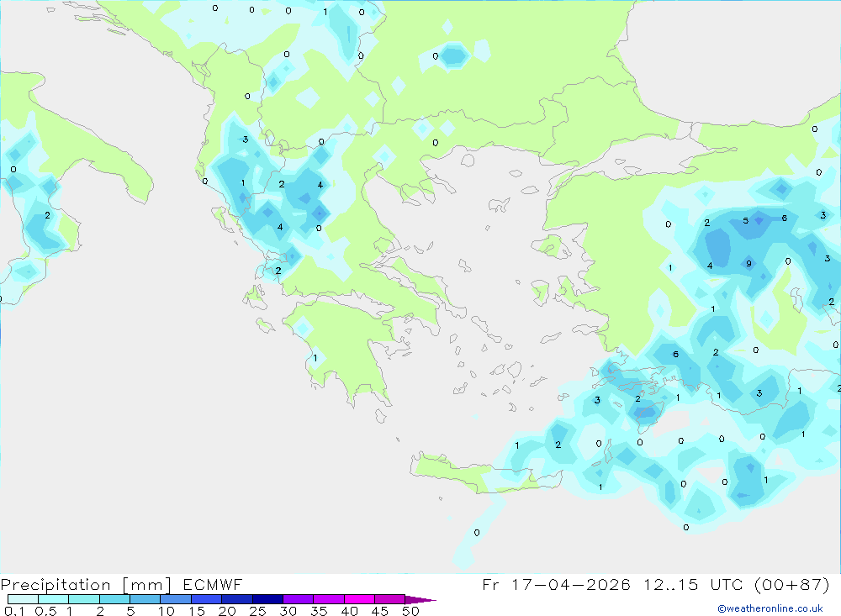This screenshot has width=841, height=616.
Task: Click the 5–10 mm legend swatch
Action: (145, 599)
